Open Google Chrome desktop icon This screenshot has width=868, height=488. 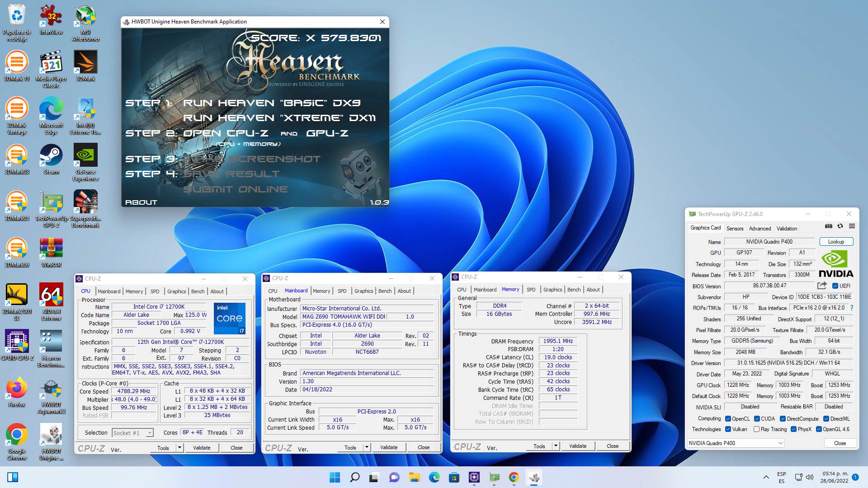pos(17,441)
